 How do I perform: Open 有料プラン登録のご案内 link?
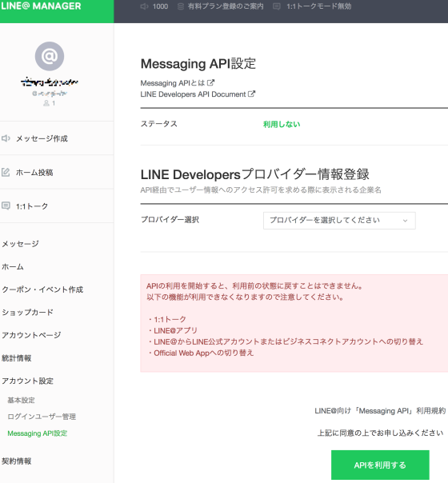pyautogui.click(x=226, y=6)
